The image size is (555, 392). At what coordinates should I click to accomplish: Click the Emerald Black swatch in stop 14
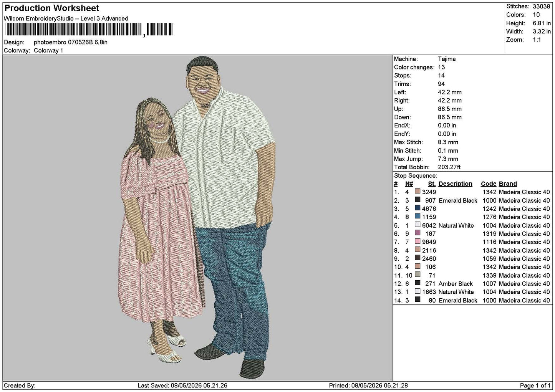pyautogui.click(x=417, y=300)
